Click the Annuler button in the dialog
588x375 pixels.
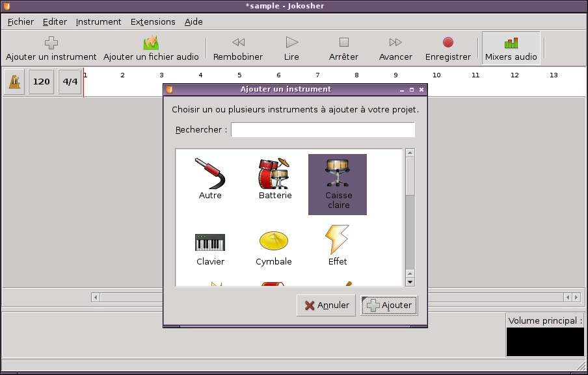326,305
